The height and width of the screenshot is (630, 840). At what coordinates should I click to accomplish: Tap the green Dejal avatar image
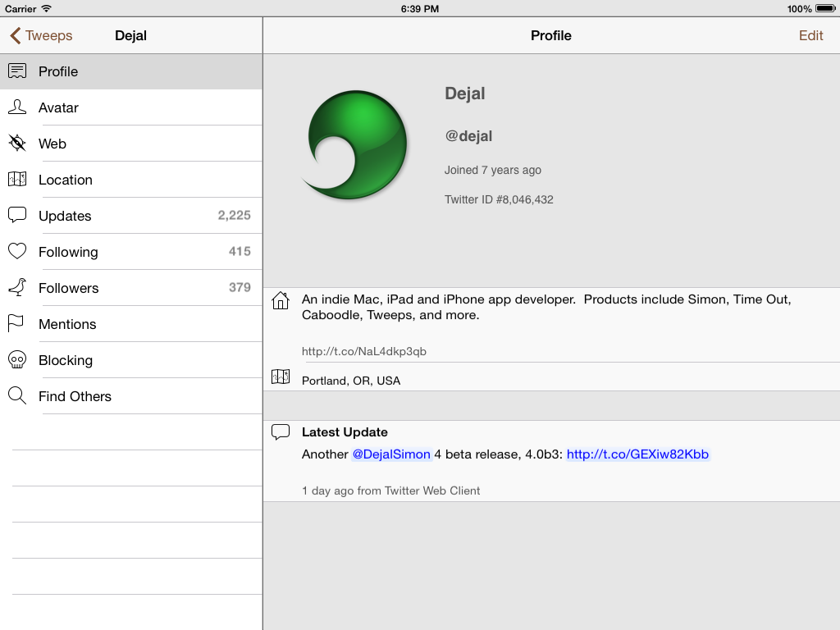click(x=354, y=144)
